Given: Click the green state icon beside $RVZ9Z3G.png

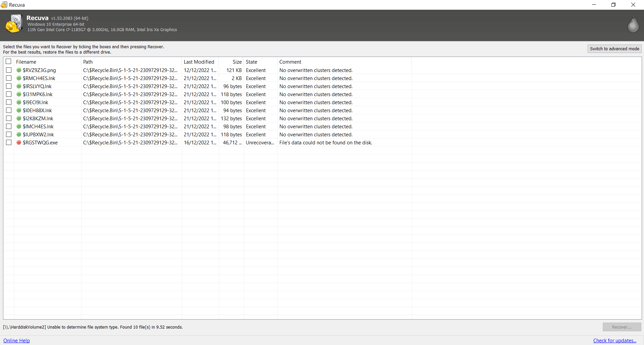Looking at the screenshot, I should [x=19, y=70].
